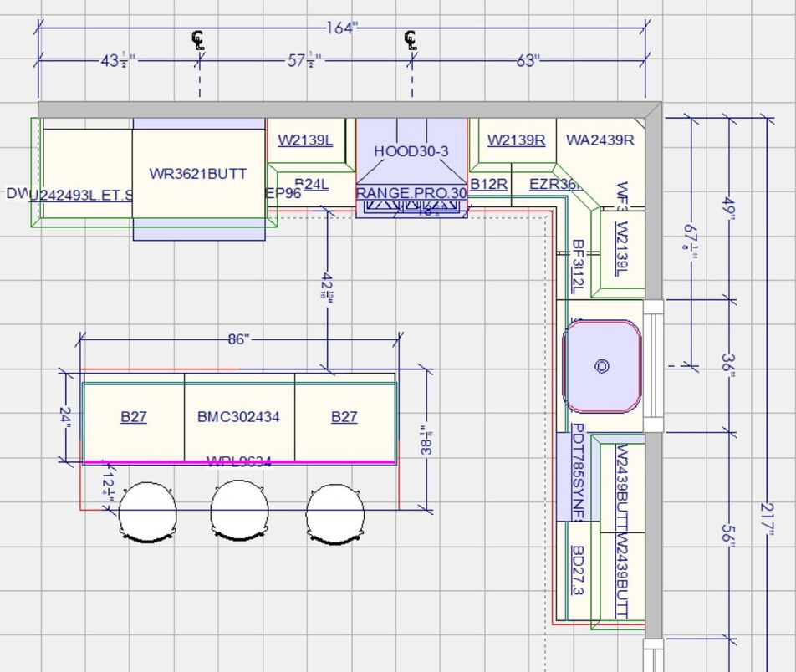Click the sink drain symbol

coord(601,366)
